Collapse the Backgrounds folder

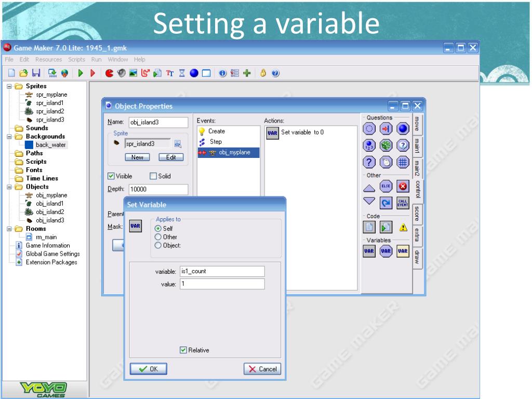pyautogui.click(x=9, y=137)
